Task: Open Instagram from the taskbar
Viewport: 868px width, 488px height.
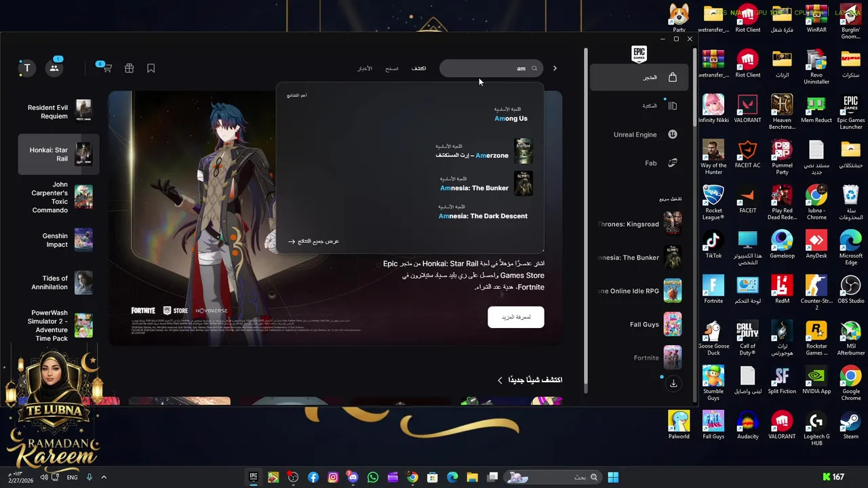Action: (x=333, y=477)
